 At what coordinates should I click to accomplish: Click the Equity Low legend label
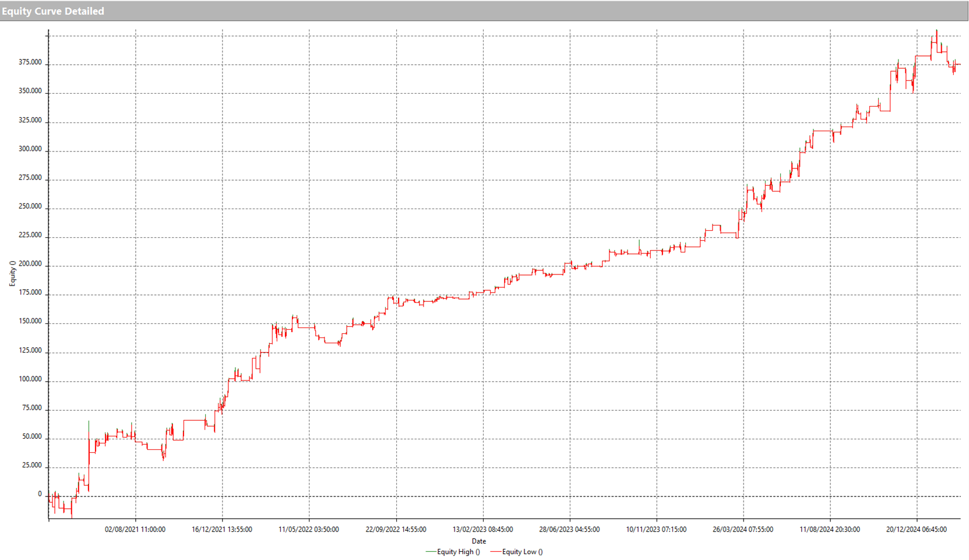tap(522, 552)
